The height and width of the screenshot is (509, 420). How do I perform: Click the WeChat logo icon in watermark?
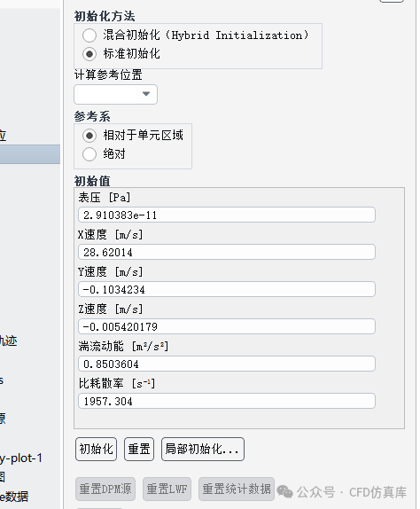click(285, 491)
